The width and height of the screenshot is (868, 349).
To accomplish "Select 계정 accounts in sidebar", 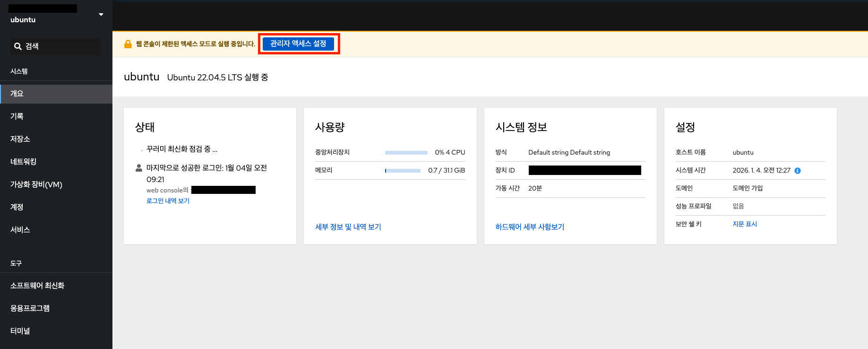I will point(17,207).
